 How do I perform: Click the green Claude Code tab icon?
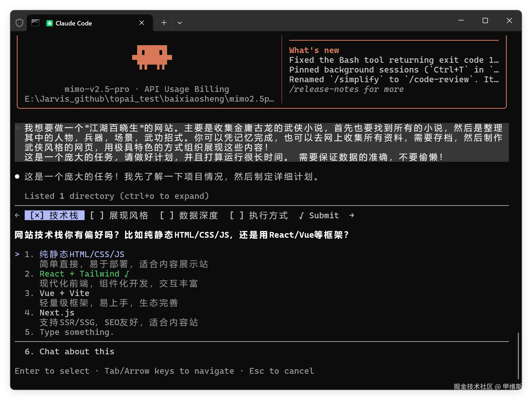click(x=49, y=23)
